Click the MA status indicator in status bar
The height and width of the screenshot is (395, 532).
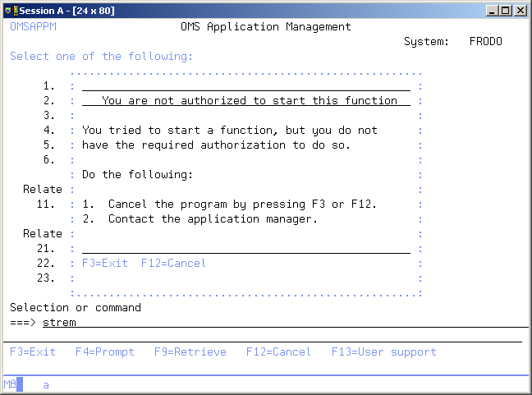tap(10, 384)
